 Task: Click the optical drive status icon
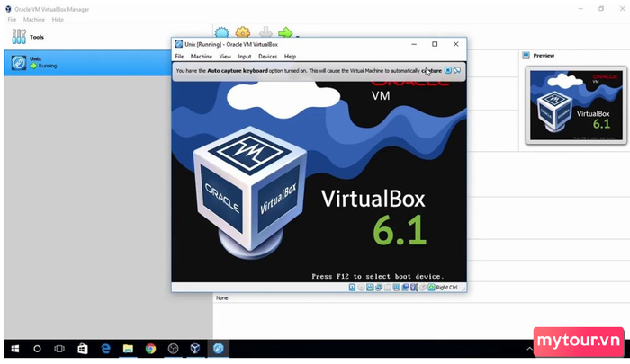point(361,288)
